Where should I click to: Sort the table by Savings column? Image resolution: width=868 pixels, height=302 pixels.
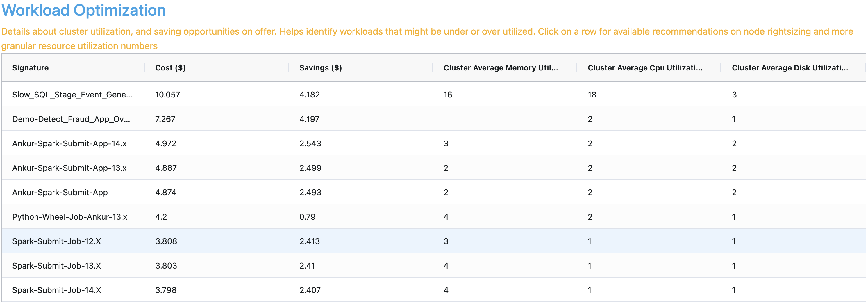coord(320,67)
